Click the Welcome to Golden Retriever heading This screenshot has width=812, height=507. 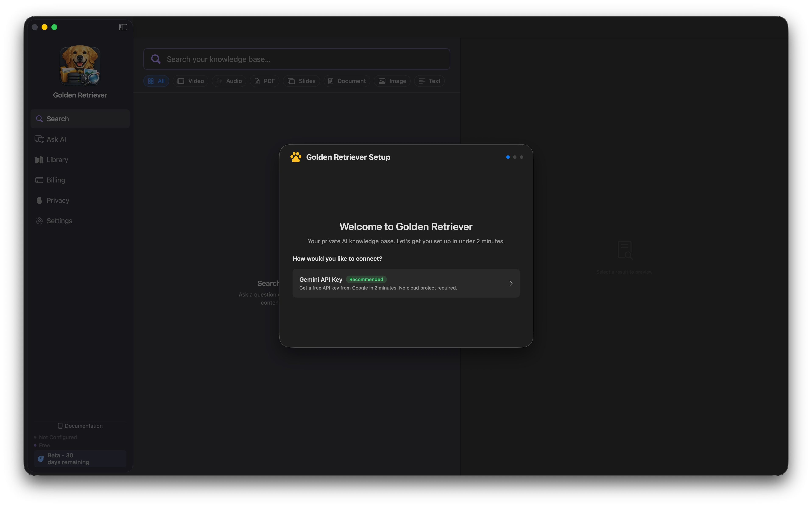[x=406, y=227]
